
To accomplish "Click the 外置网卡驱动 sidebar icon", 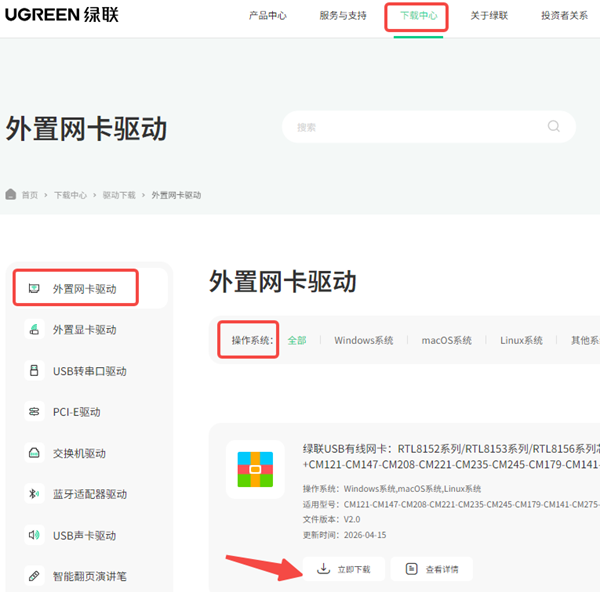I will 34,288.
